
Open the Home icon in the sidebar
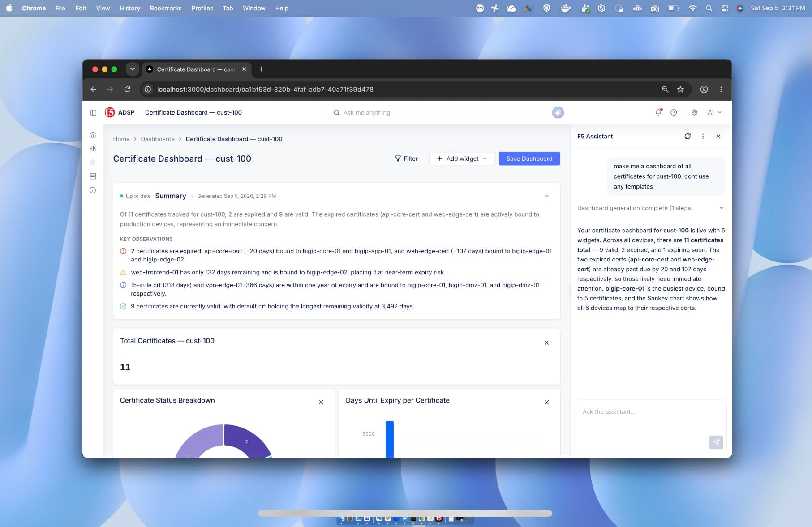(x=93, y=135)
